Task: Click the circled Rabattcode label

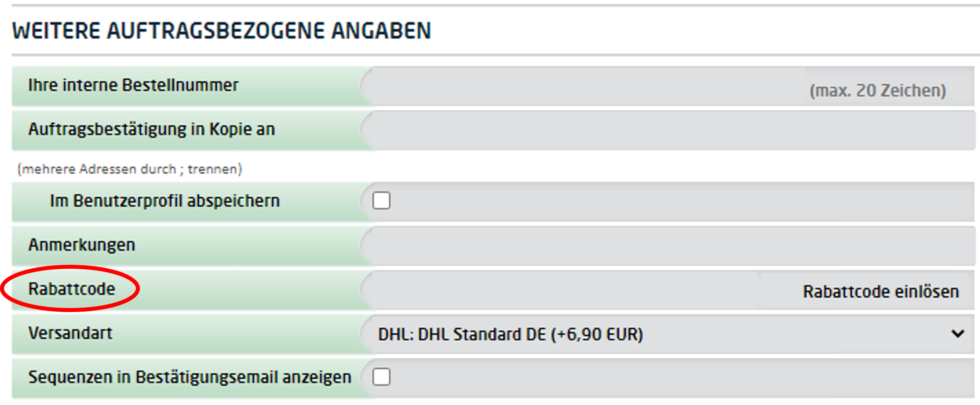Action: point(72,289)
